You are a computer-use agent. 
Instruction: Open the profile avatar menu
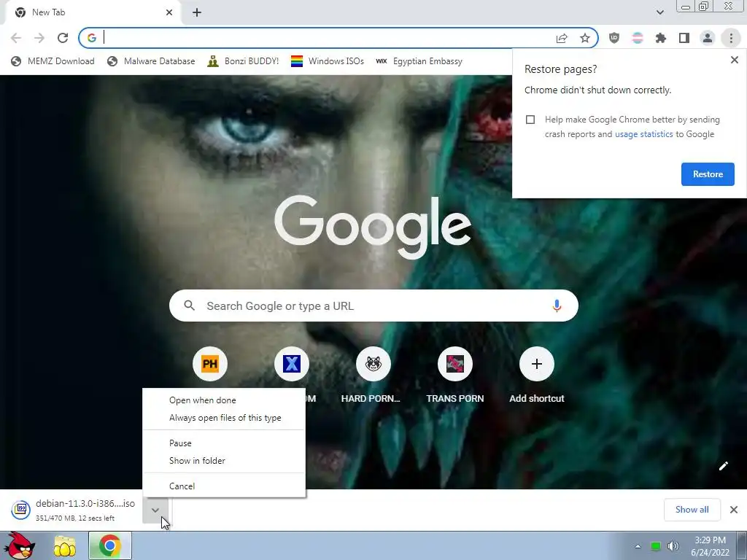(708, 38)
